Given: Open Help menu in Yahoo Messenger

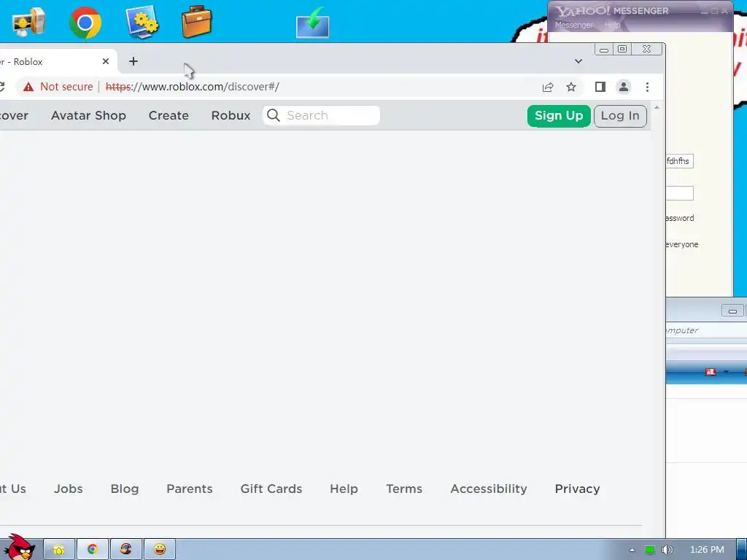Looking at the screenshot, I should [x=612, y=26].
